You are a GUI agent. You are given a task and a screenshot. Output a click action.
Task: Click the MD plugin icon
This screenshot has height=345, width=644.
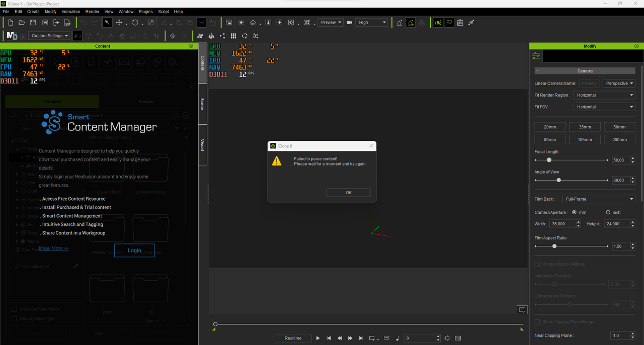[12, 36]
